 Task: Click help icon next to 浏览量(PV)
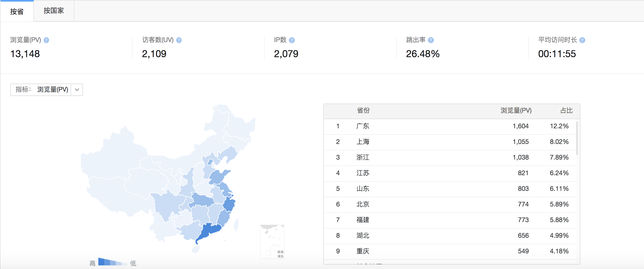pos(46,40)
